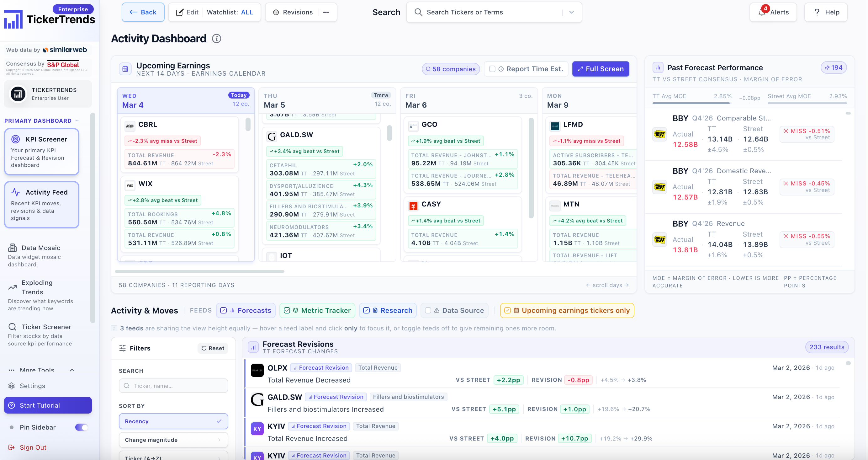Click the Ticker, name filter search field

[173, 386]
